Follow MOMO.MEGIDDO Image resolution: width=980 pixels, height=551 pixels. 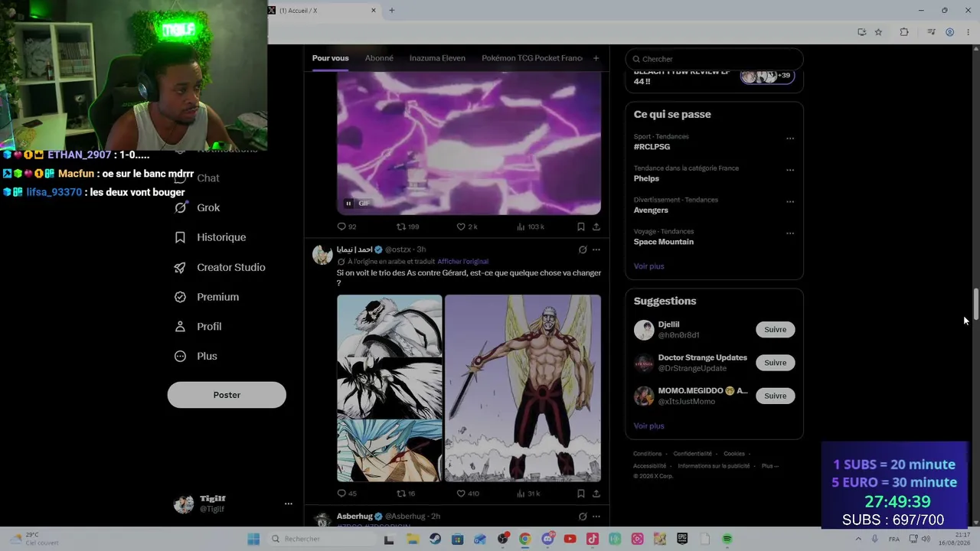click(775, 396)
